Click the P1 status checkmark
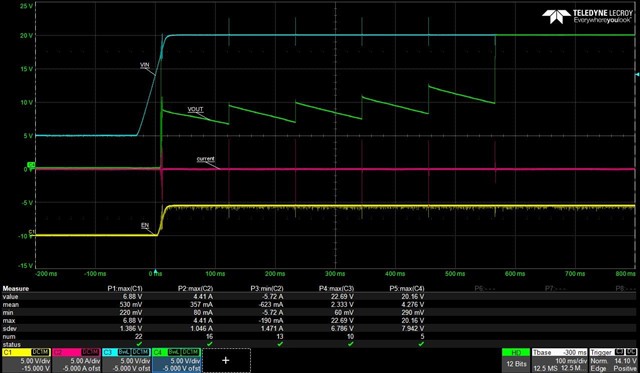Image resolution: width=640 pixels, height=373 pixels. [139, 344]
